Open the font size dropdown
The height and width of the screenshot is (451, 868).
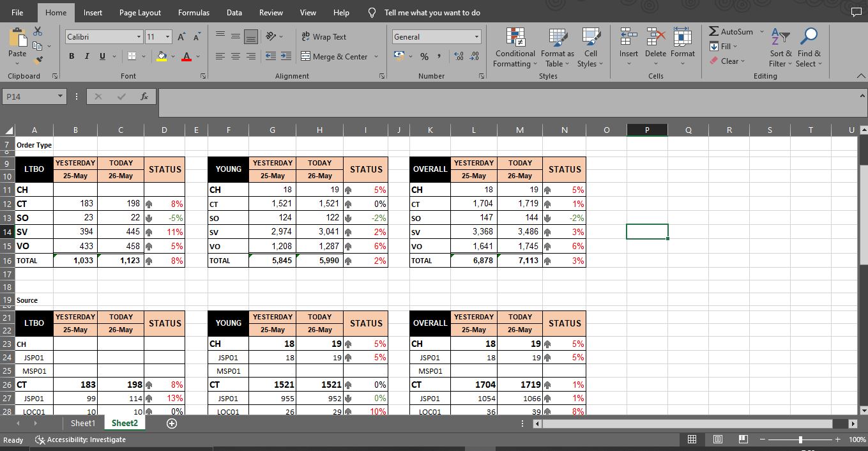tap(168, 37)
